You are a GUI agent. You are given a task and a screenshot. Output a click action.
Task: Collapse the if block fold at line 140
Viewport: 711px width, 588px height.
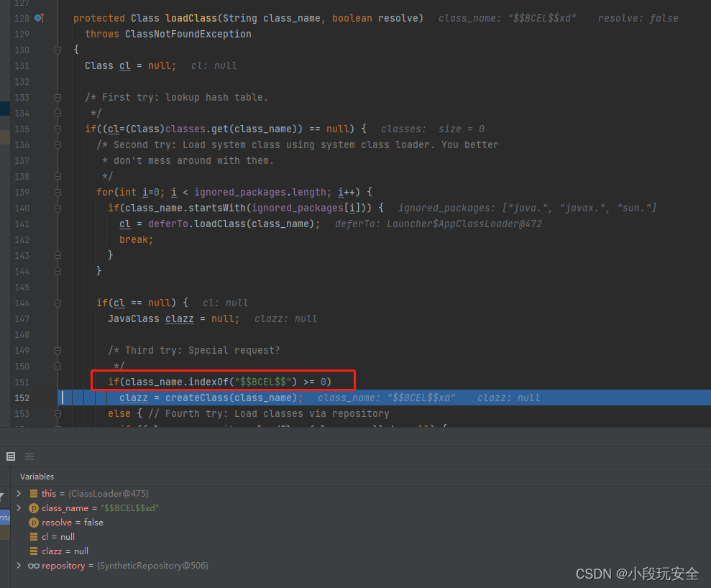tap(58, 208)
